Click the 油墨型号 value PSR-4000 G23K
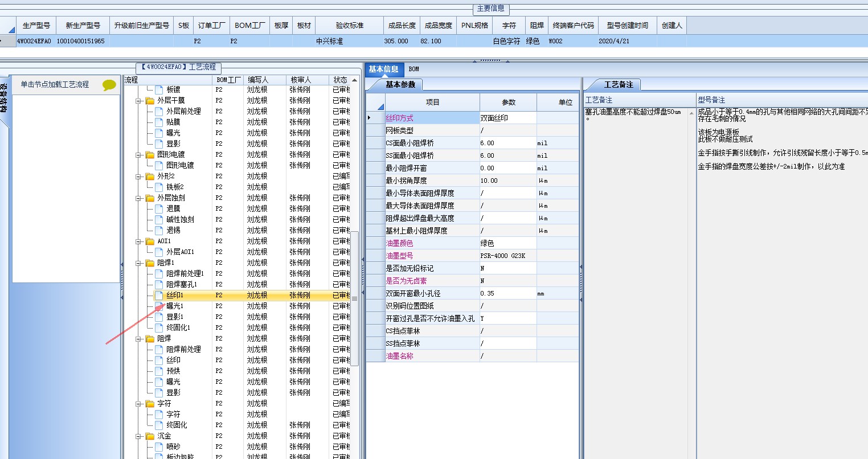Viewport: 868px width, 459px height. tap(508, 256)
